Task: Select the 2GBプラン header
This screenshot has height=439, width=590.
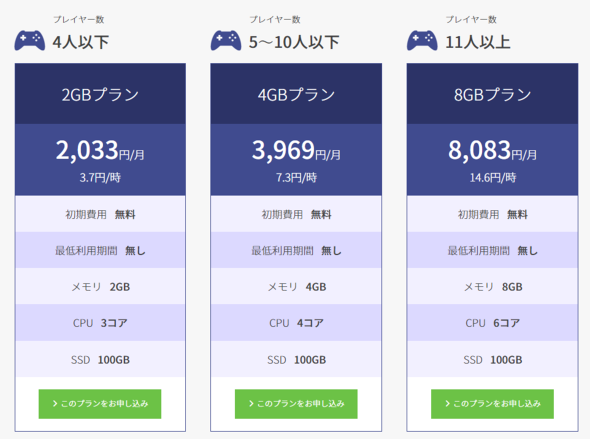Action: [x=100, y=94]
